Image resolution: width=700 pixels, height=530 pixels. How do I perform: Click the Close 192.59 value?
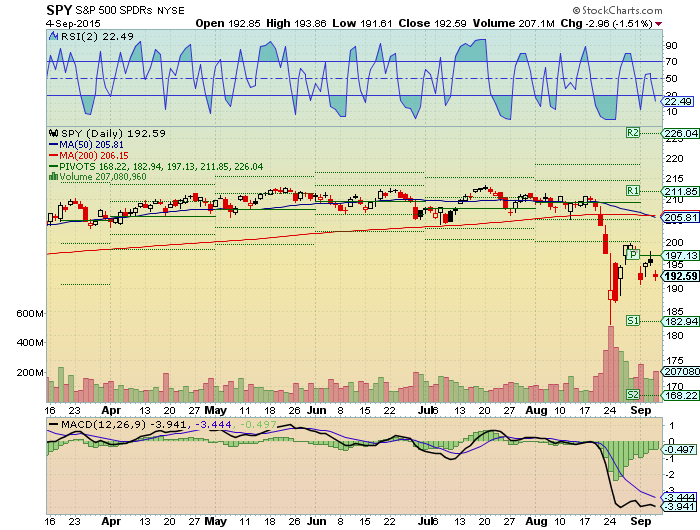433,23
